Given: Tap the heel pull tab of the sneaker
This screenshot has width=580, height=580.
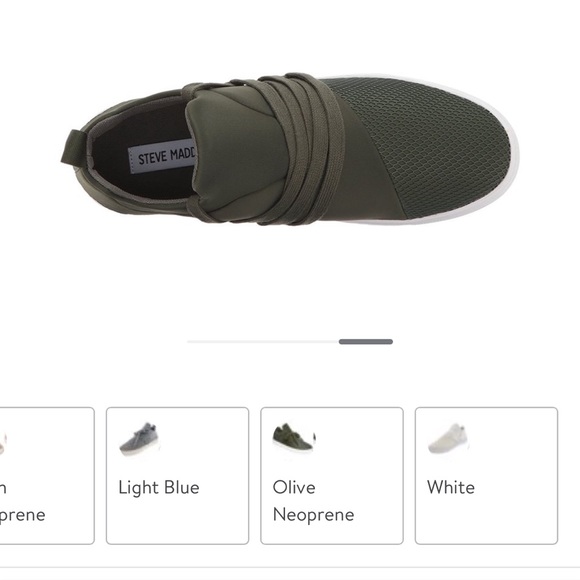Looking at the screenshot, I should pyautogui.click(x=74, y=147).
